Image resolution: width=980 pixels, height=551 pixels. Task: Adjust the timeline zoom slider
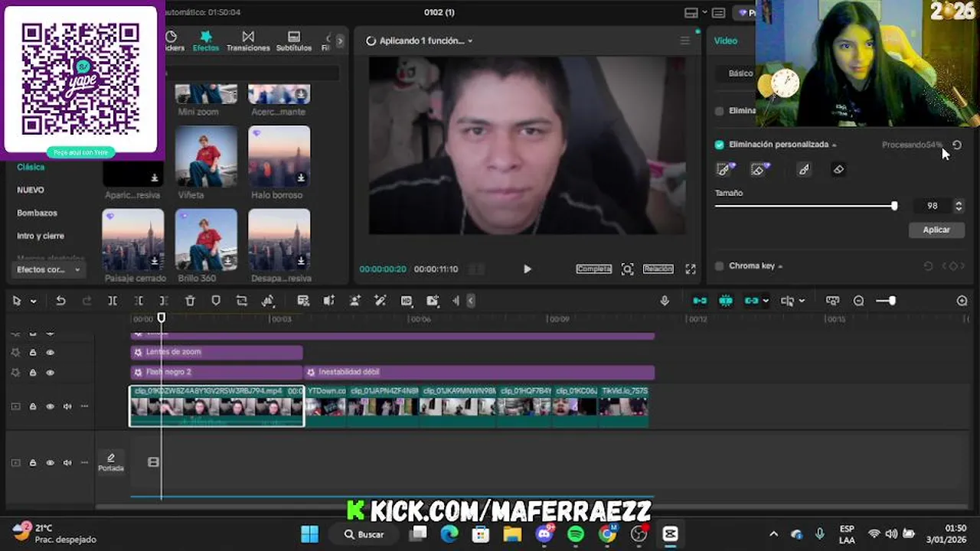886,301
